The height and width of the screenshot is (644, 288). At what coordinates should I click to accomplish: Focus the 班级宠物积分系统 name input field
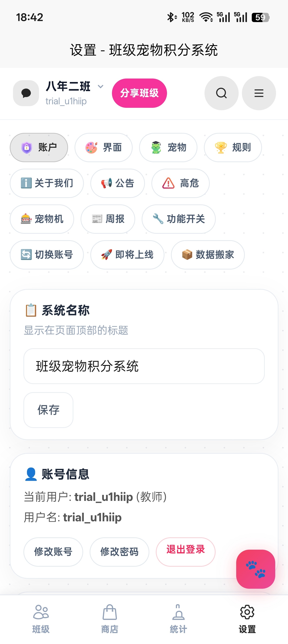(144, 366)
